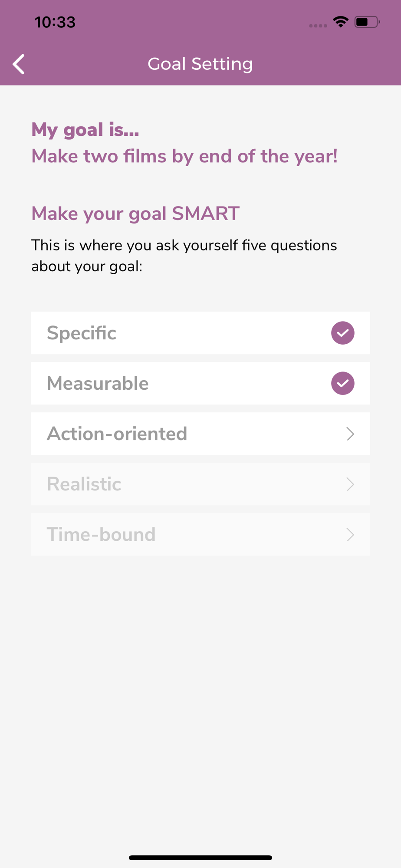Image resolution: width=401 pixels, height=868 pixels.
Task: Tap the home indicator bar
Action: pyautogui.click(x=200, y=858)
